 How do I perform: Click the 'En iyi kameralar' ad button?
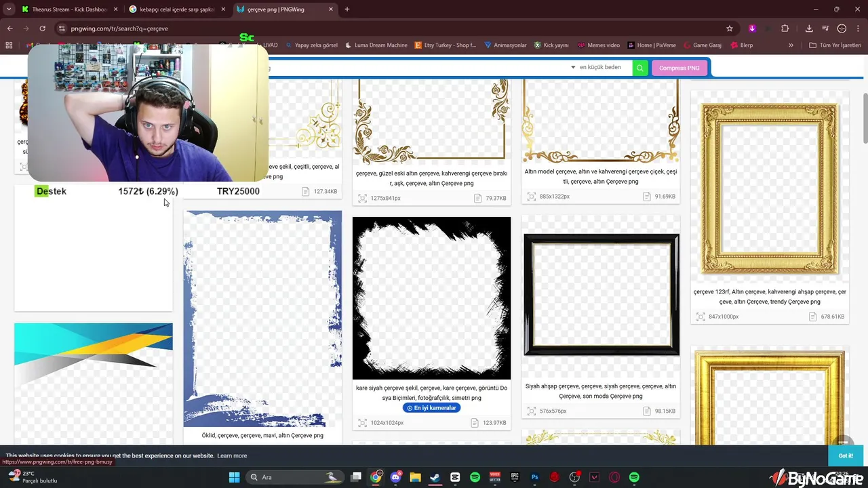click(x=431, y=408)
